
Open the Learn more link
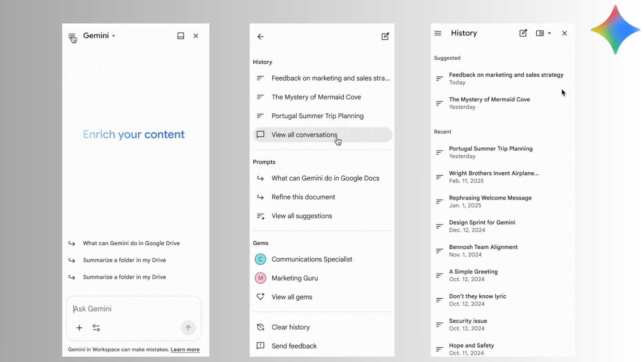(x=185, y=350)
